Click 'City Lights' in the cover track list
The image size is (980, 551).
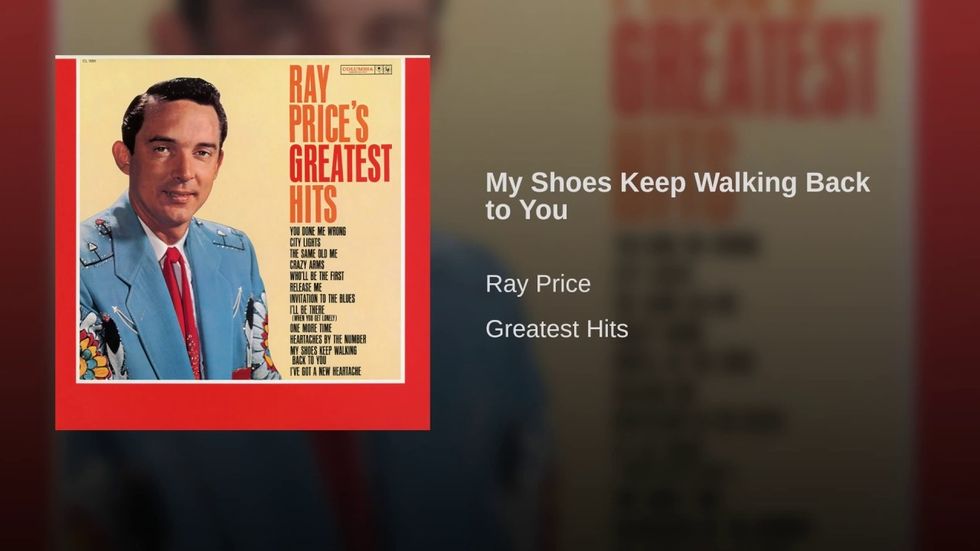tap(305, 242)
